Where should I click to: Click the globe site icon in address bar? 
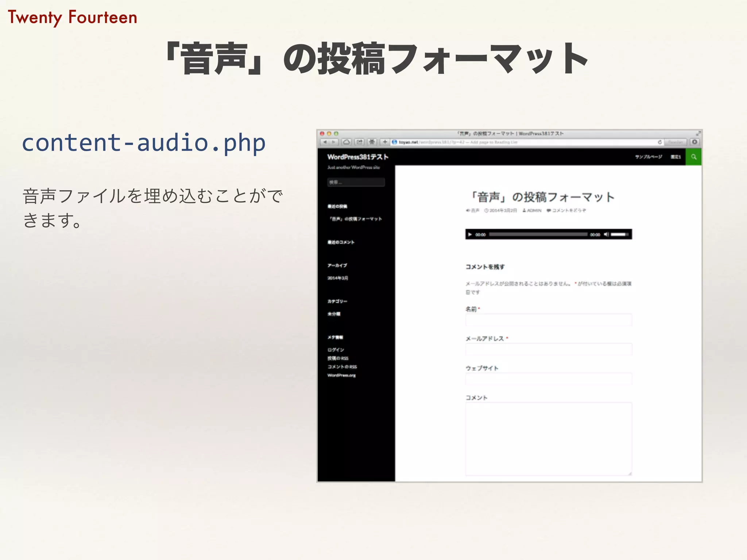(394, 142)
